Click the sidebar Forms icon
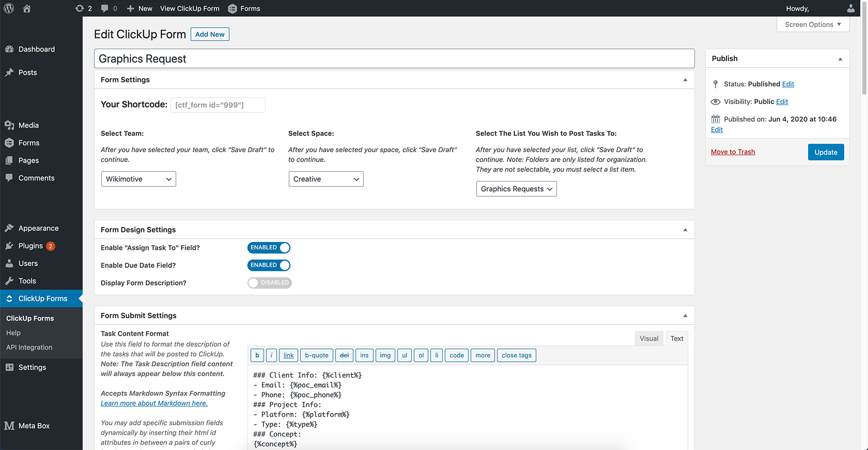Image resolution: width=868 pixels, height=450 pixels. [9, 143]
